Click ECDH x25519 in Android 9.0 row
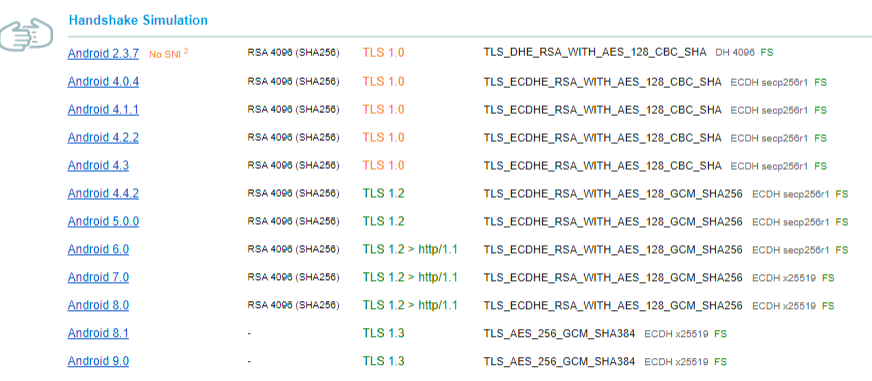Viewport: 872px width, 381px height. coord(676,362)
